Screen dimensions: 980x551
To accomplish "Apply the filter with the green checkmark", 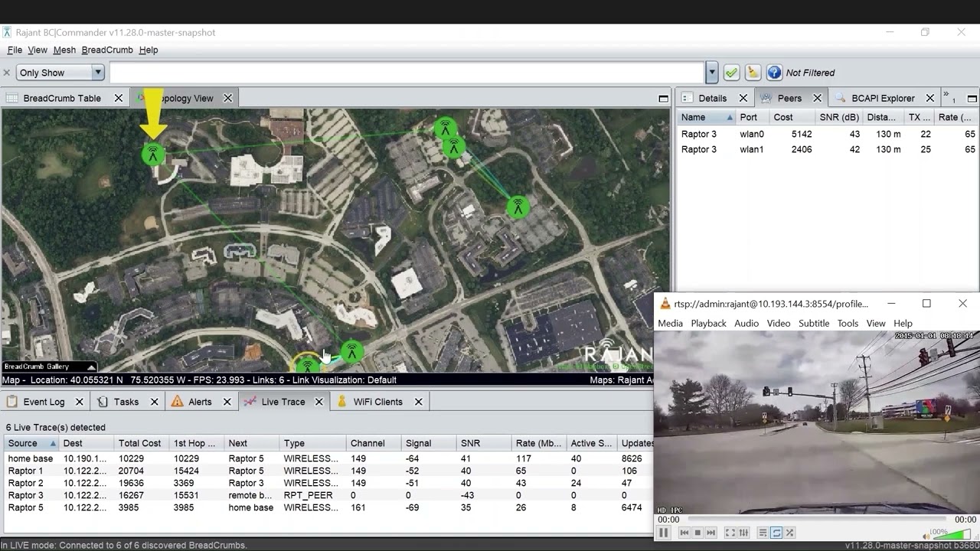I will click(x=731, y=73).
